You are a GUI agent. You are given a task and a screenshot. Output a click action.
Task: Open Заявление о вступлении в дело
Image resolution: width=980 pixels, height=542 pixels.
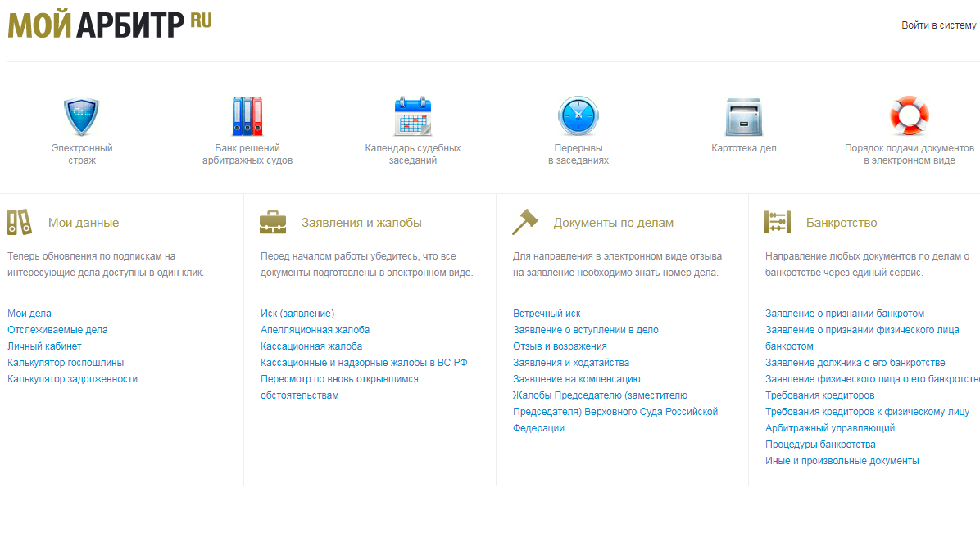coord(586,330)
